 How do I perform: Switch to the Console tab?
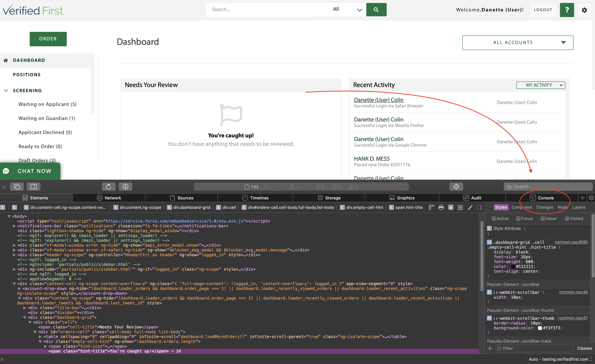coord(542,198)
